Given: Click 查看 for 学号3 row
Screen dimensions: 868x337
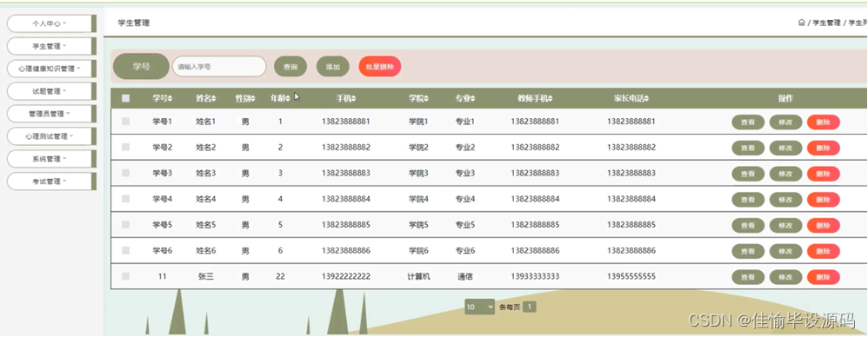Looking at the screenshot, I should coord(748,174).
